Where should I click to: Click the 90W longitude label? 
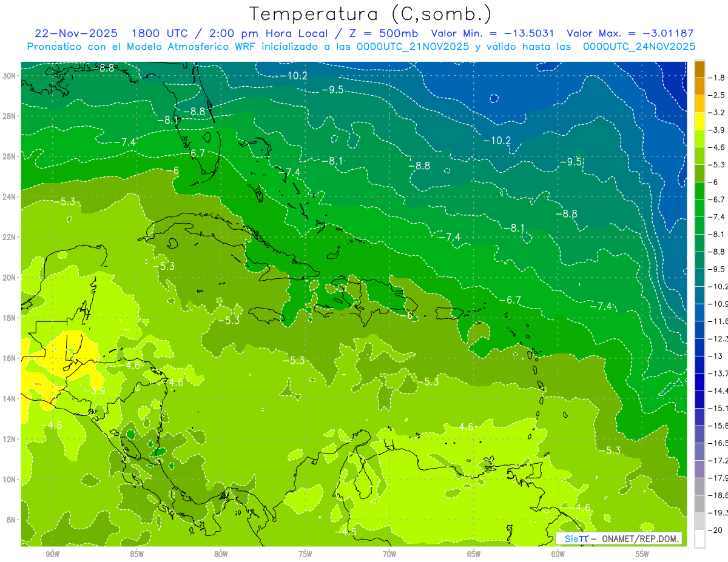point(52,554)
